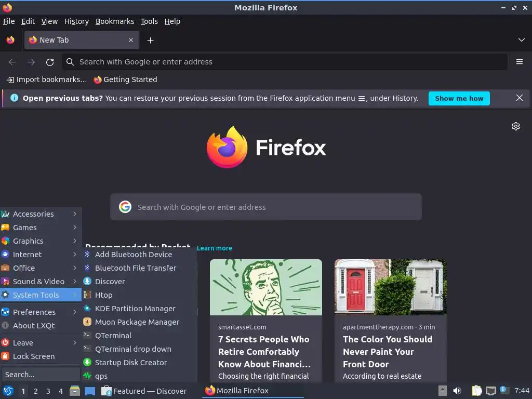Launch QTerminal
Viewport: 532px width, 399px height.
139,336
